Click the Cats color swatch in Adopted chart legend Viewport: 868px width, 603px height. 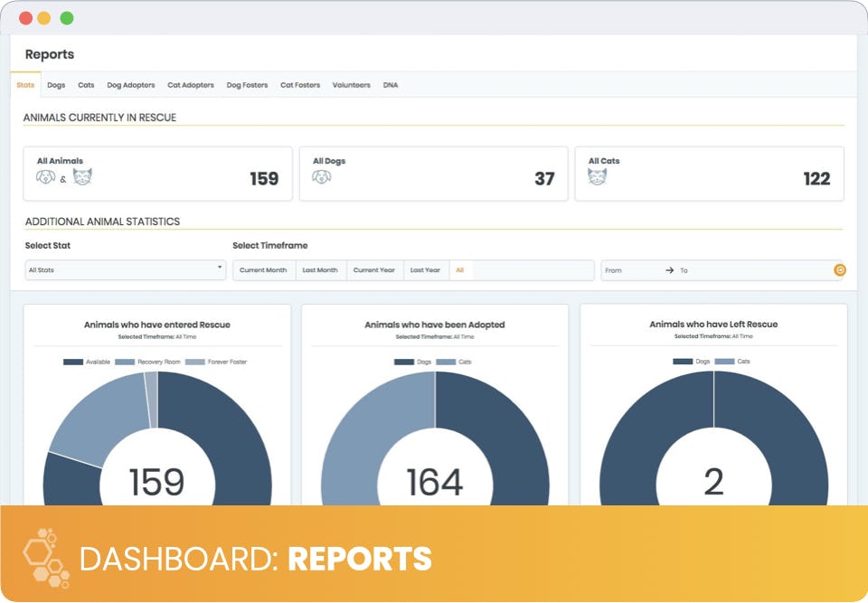click(446, 363)
